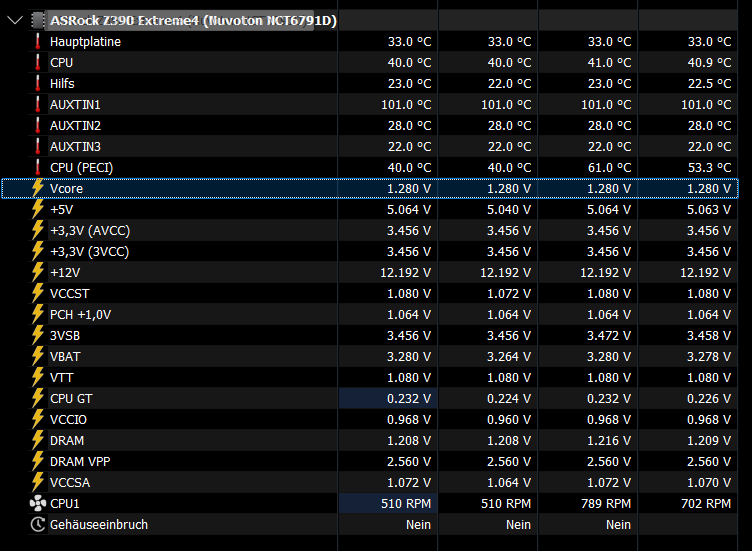Click the thermometer icon for AUXTIN1

(38, 105)
